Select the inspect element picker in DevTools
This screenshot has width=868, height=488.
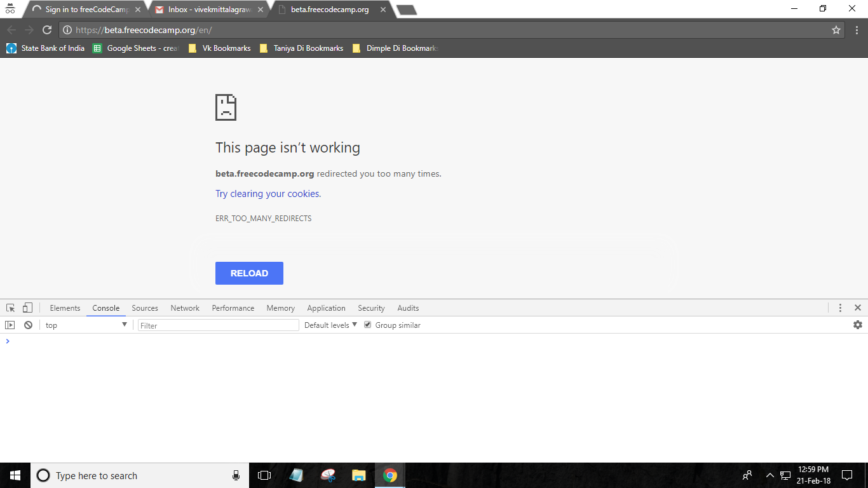[11, 308]
